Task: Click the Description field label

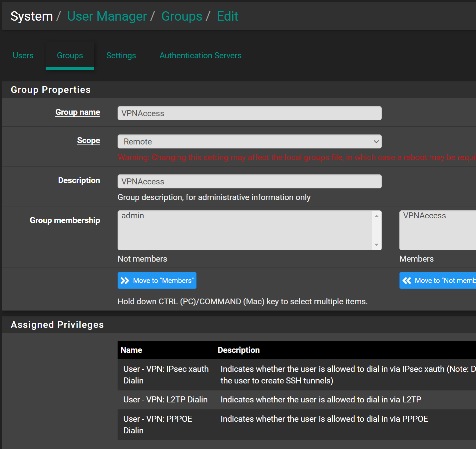Action: point(79,180)
